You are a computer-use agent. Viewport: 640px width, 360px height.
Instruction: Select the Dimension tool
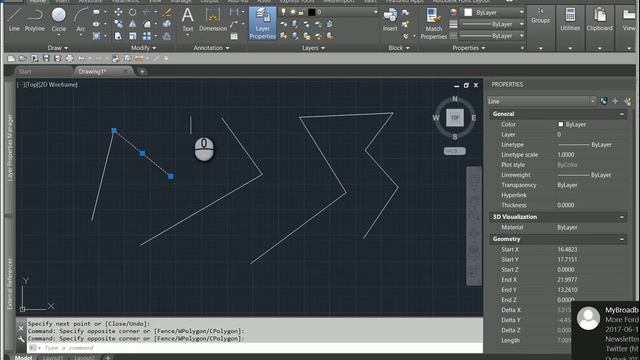click(213, 20)
